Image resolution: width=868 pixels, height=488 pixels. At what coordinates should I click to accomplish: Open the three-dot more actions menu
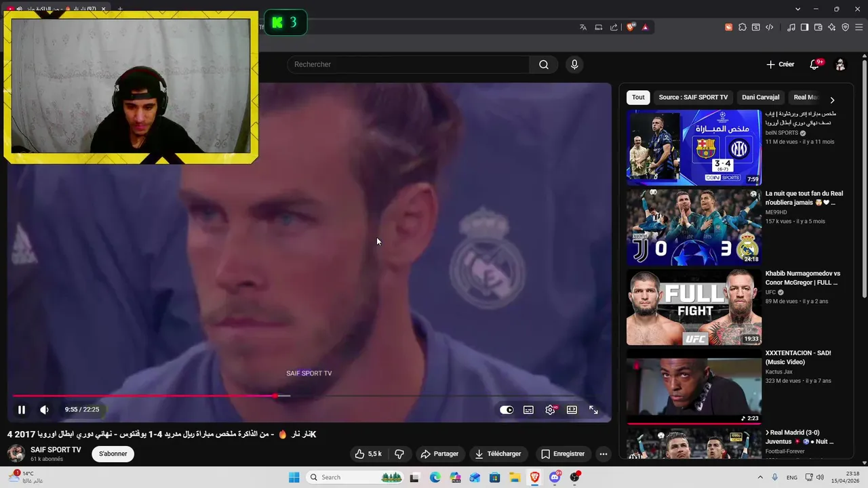coord(603,453)
